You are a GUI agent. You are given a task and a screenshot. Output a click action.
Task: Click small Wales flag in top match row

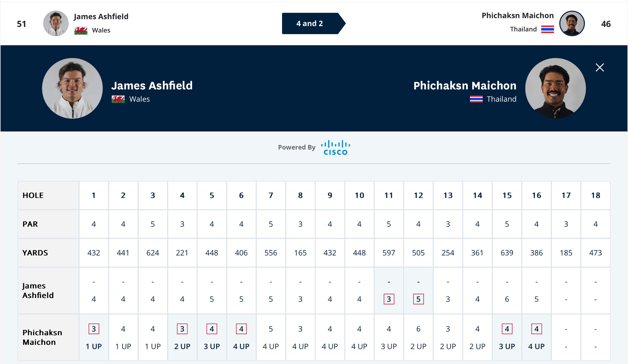81,30
